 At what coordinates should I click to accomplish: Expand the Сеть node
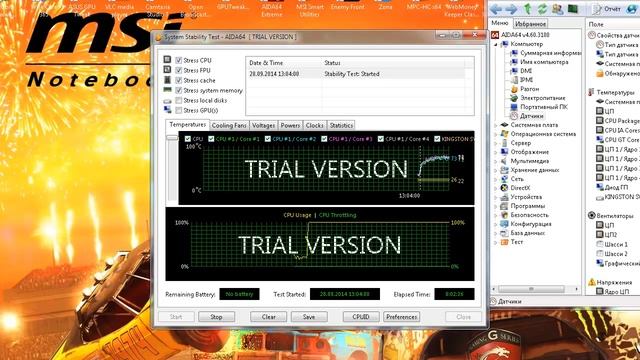[x=496, y=179]
